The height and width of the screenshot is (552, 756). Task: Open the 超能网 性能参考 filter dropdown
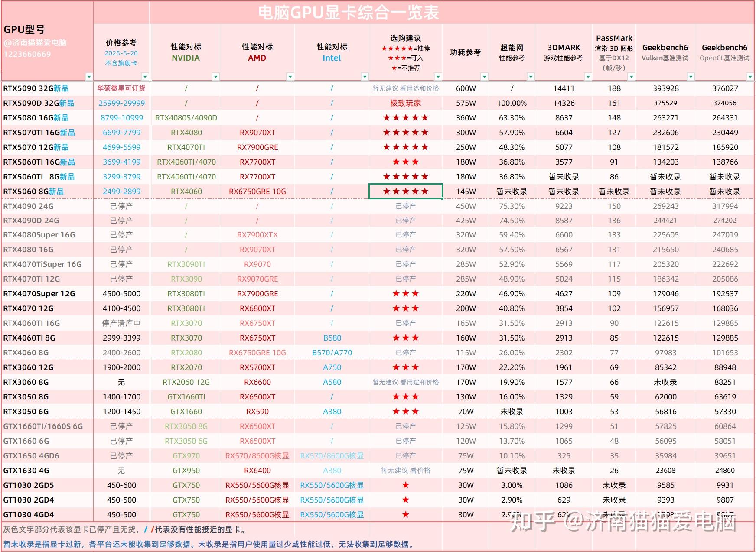pos(531,77)
